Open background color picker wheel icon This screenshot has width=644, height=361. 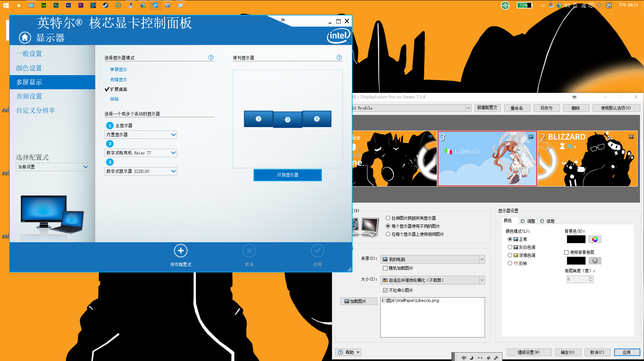[595, 239]
